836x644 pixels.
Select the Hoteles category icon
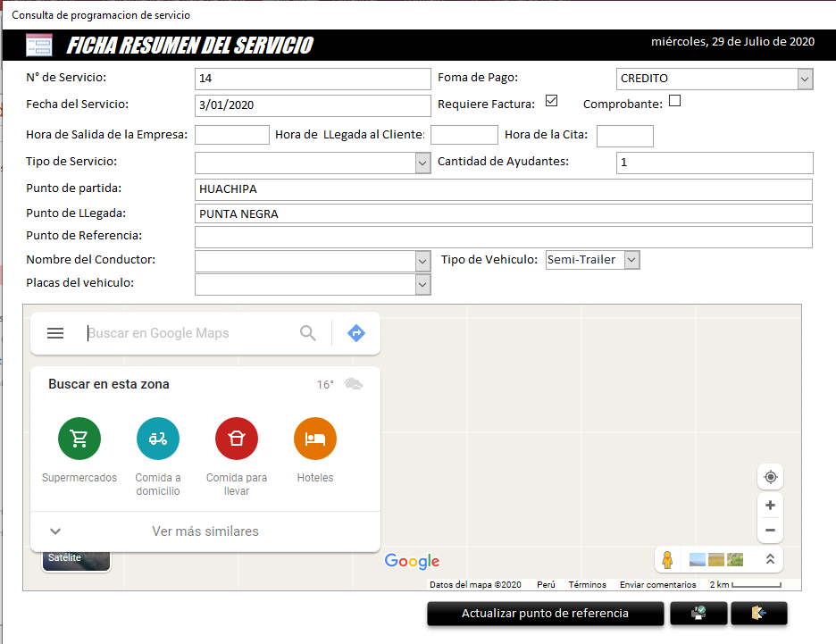[x=314, y=439]
